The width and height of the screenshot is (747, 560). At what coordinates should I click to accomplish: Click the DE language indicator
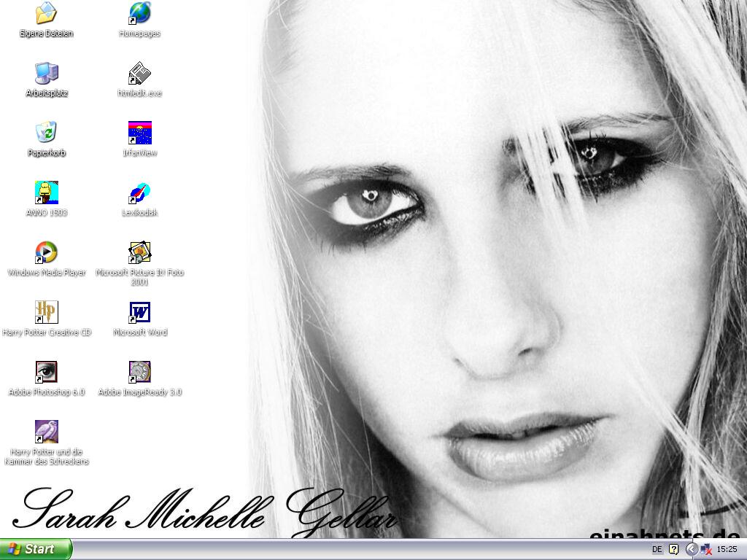pyautogui.click(x=657, y=550)
